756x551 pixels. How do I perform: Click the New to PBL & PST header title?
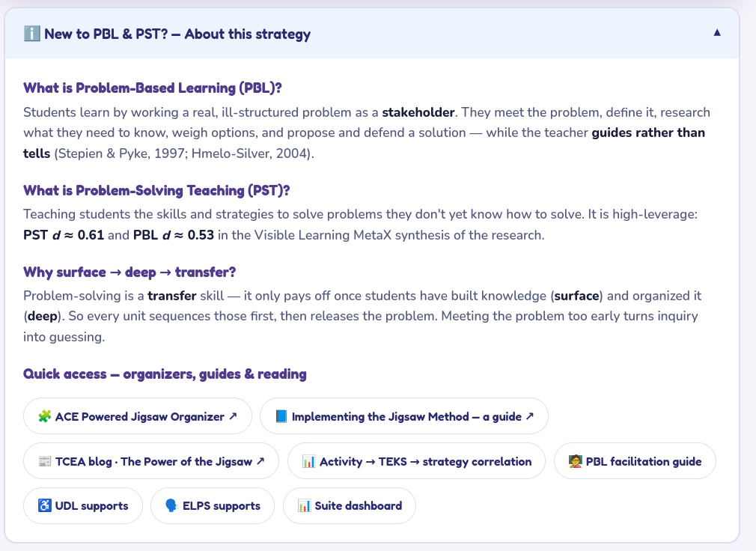(x=177, y=34)
